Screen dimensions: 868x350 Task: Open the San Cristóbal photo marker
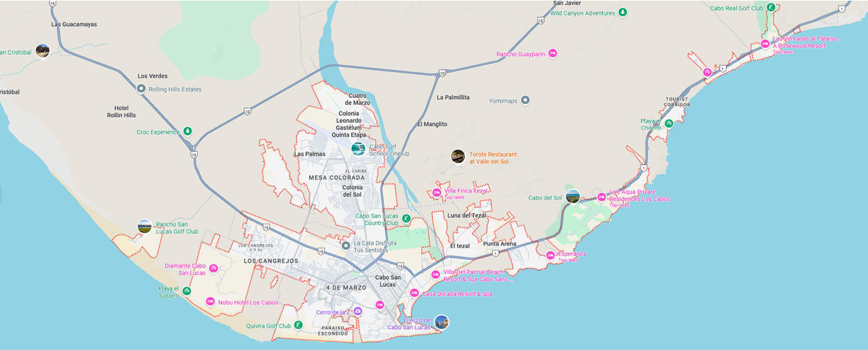(42, 51)
